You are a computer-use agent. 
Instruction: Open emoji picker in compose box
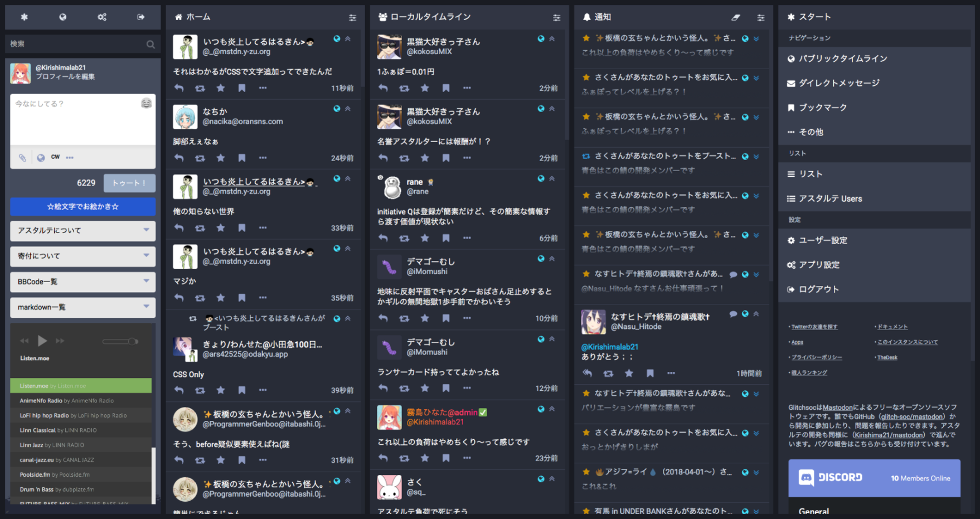point(146,103)
